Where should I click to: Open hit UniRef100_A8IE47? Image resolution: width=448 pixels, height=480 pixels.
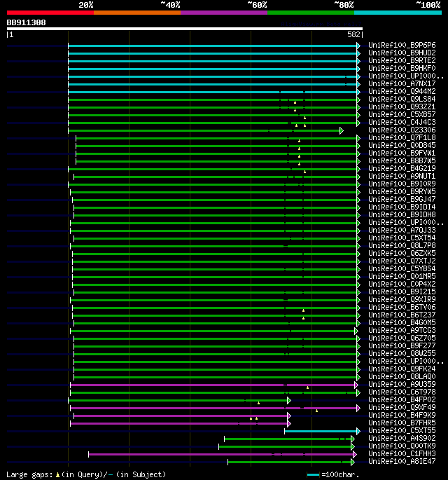pyautogui.click(x=402, y=462)
